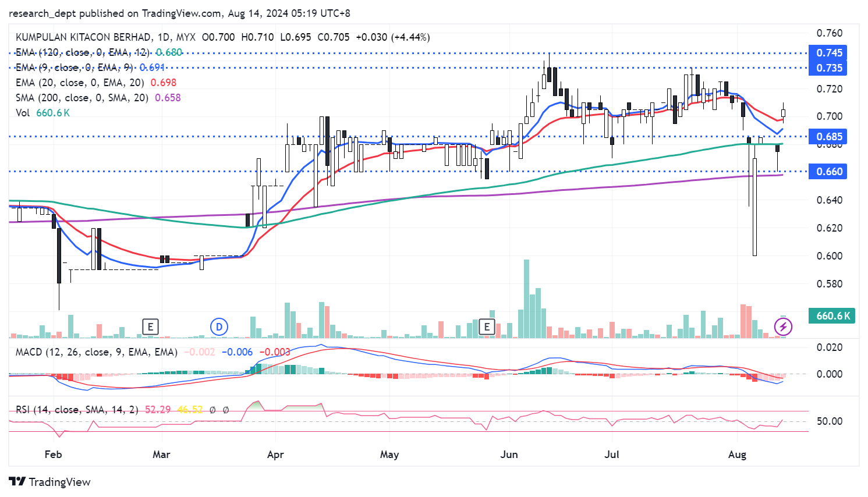The width and height of the screenshot is (868, 497).
Task: Click the KUMPULAN KITACON BERHAD symbol title
Action: pos(84,37)
